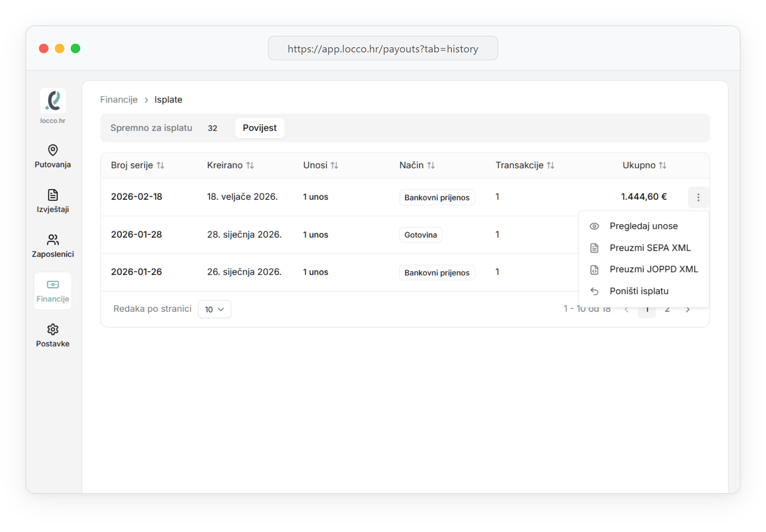This screenshot has height=532, width=766.
Task: Click the browser URL address bar
Action: tap(383, 48)
